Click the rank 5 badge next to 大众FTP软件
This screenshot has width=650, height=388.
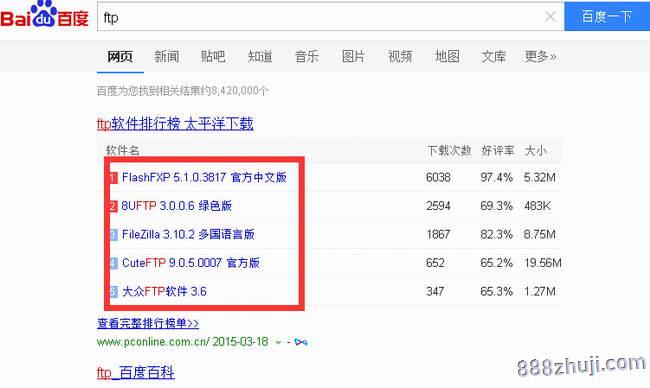point(113,292)
